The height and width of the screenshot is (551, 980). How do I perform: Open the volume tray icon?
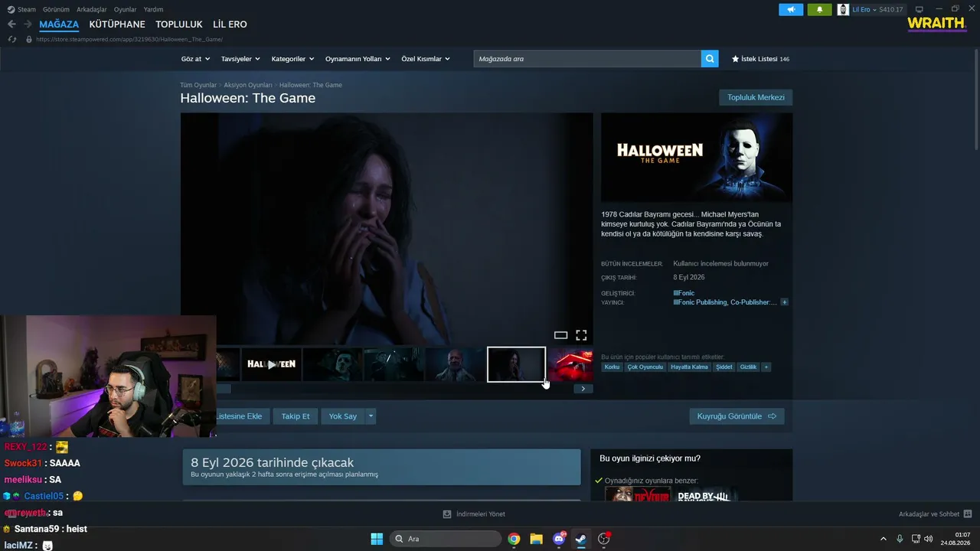point(929,539)
